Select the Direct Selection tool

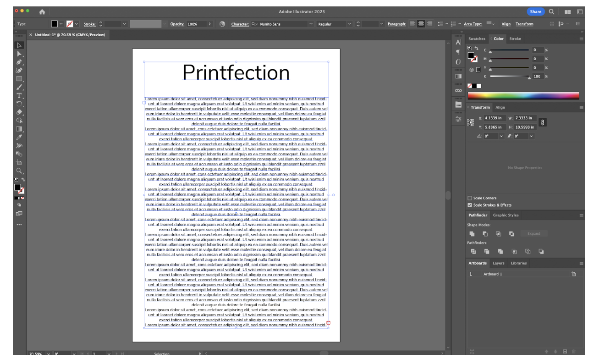[x=19, y=54]
